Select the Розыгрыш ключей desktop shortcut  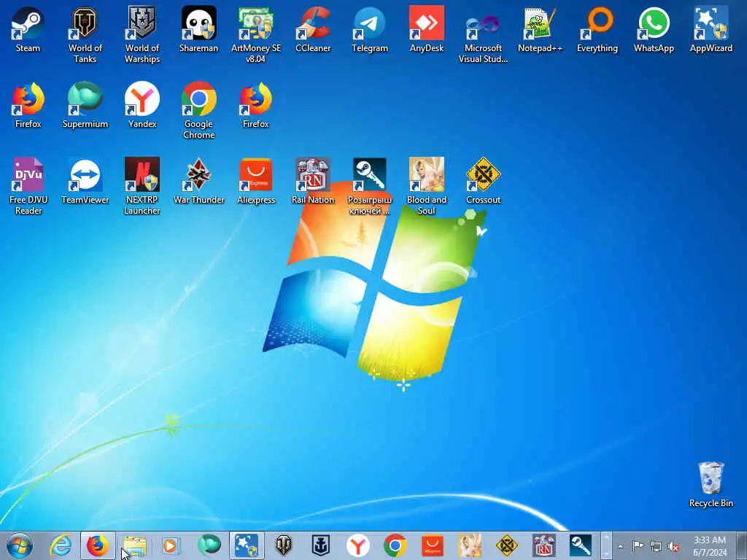tap(370, 186)
